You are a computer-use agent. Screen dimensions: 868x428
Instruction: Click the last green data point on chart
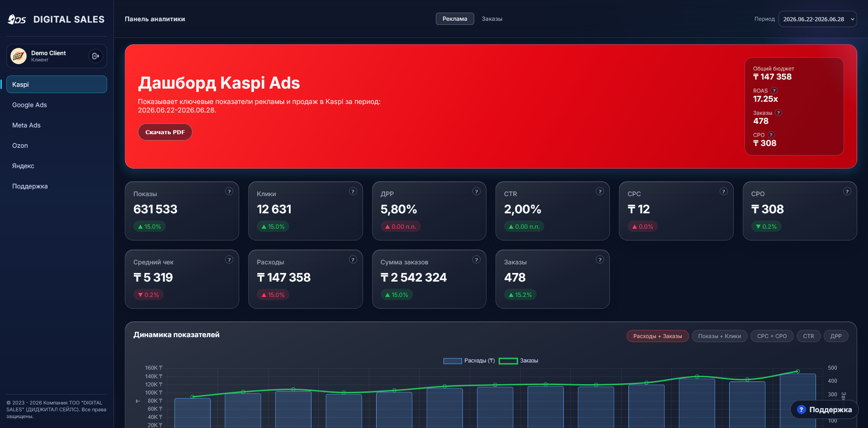797,371
